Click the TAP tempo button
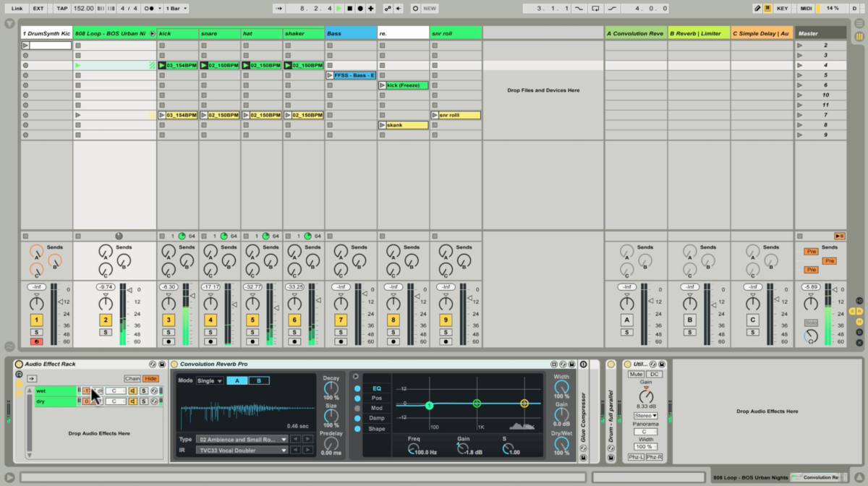868x486 pixels. (x=62, y=9)
